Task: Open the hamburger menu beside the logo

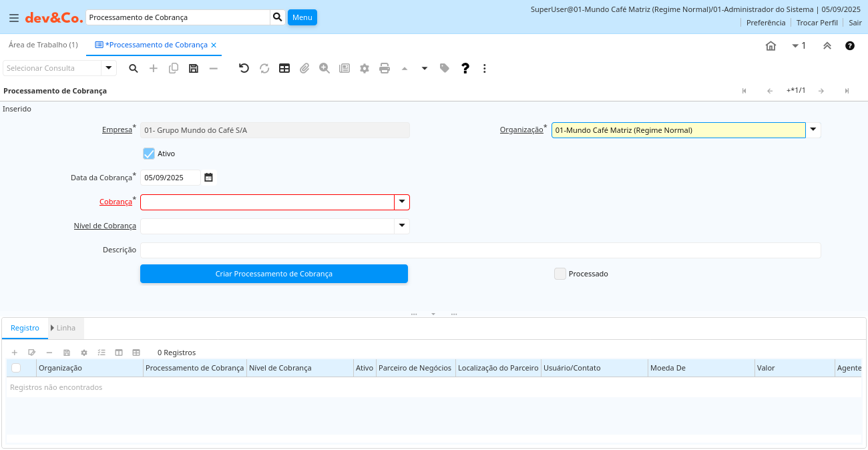Action: pyautogui.click(x=13, y=18)
